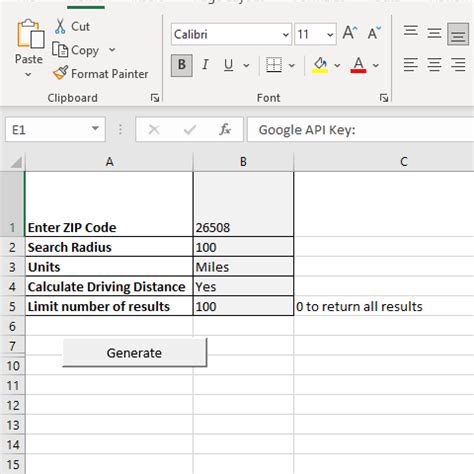Select cell with ZIP 26508

243,204
